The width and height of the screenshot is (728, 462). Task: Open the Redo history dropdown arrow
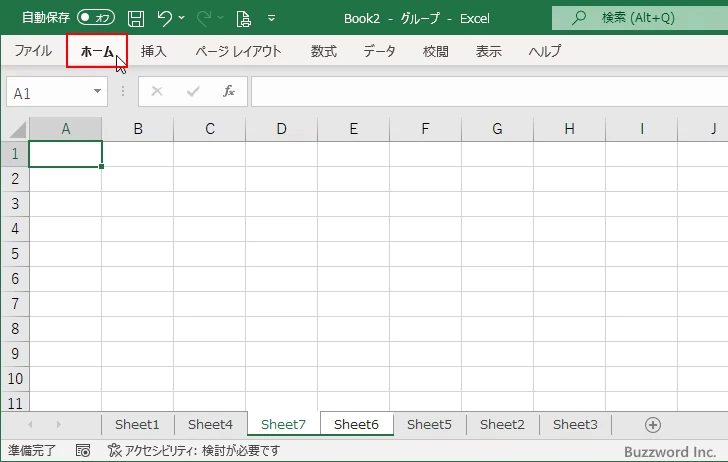221,18
